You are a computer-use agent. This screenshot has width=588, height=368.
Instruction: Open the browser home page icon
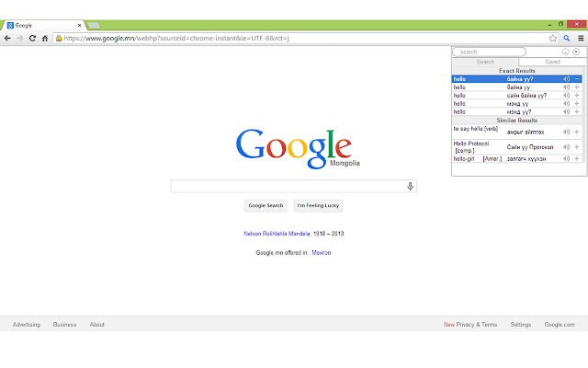45,39
